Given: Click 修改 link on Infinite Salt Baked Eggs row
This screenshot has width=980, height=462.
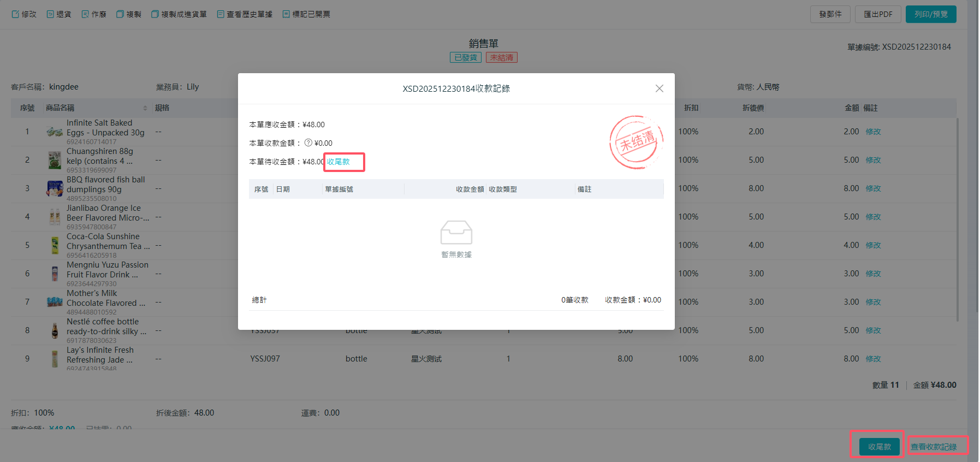Looking at the screenshot, I should click(873, 132).
